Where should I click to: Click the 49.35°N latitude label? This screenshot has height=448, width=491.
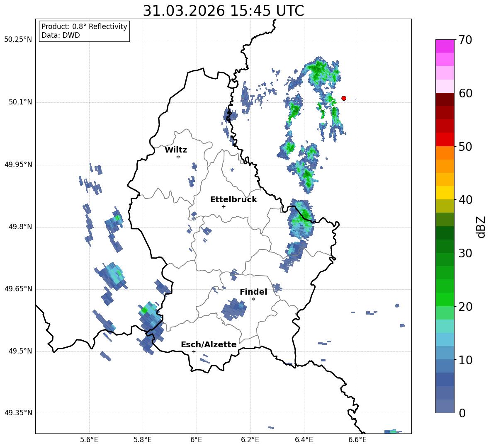18,413
